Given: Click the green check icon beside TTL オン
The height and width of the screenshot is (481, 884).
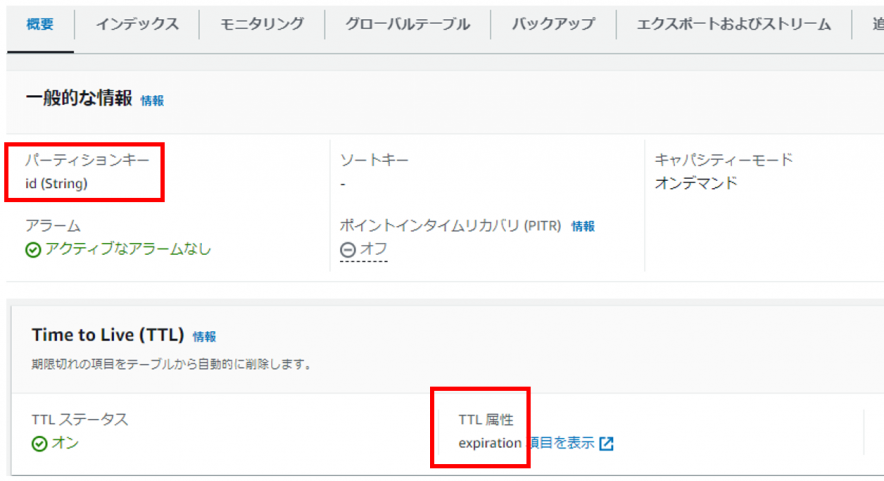Looking at the screenshot, I should coord(40,444).
